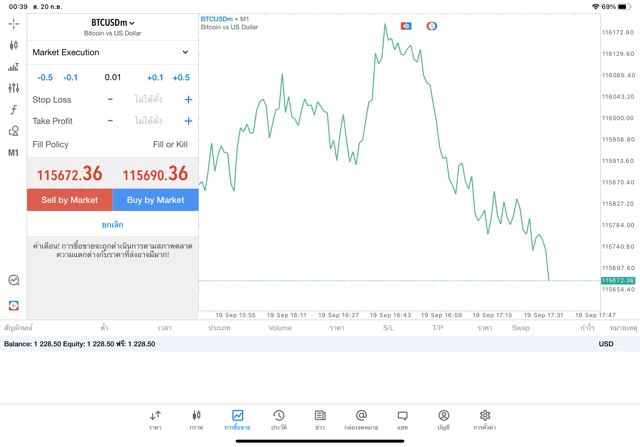
Task: Tap the 0.01 volume input field
Action: (x=112, y=77)
